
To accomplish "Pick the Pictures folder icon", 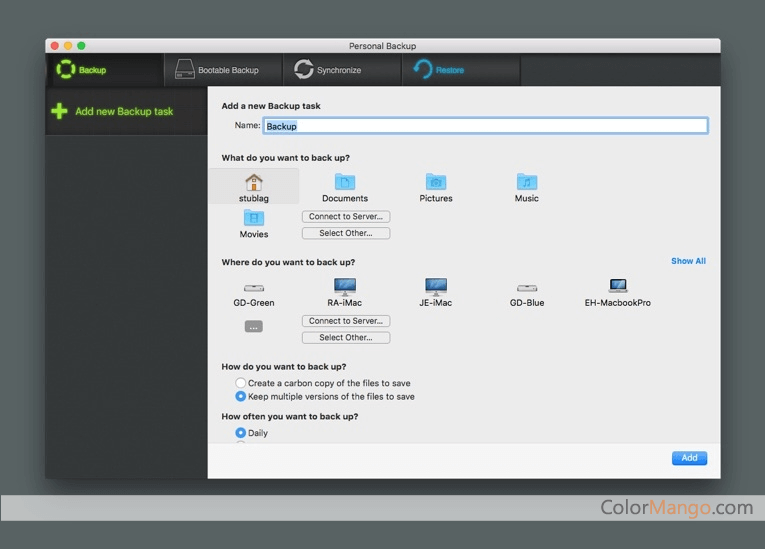I will click(436, 182).
